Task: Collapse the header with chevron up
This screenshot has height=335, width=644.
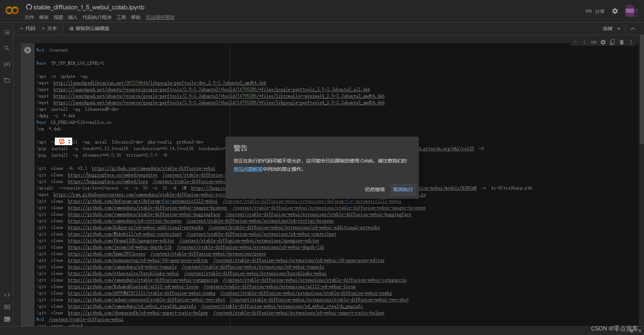Action: [x=633, y=29]
